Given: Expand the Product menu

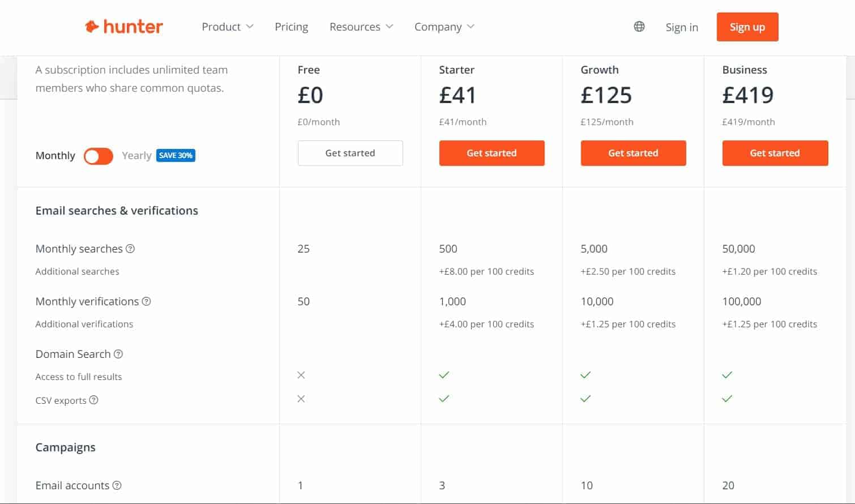Looking at the screenshot, I should [228, 27].
